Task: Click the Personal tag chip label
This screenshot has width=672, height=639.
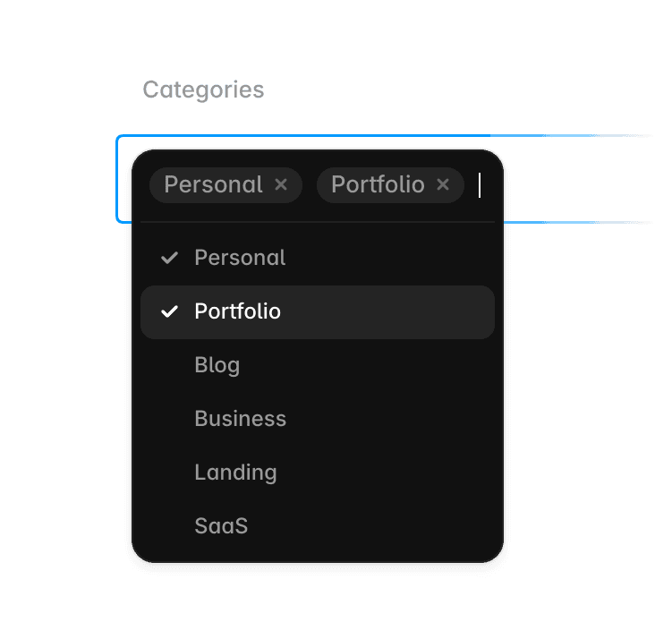Action: [x=213, y=184]
